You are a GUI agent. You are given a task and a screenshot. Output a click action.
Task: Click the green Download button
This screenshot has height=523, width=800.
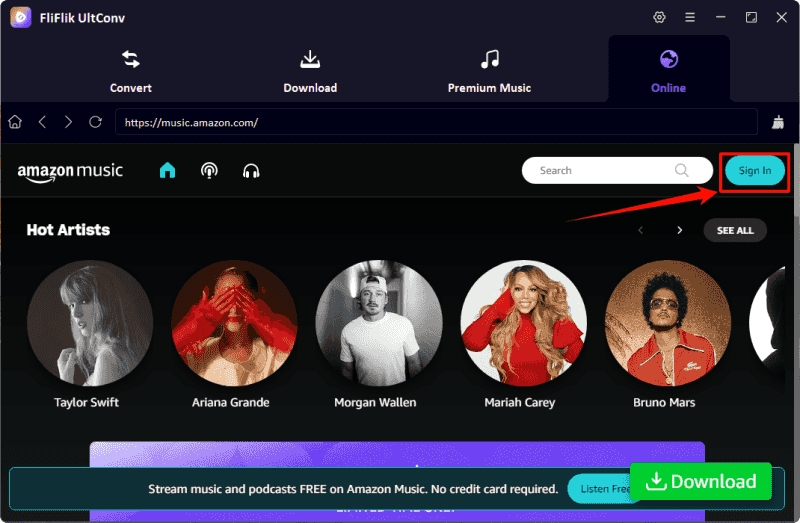pyautogui.click(x=700, y=481)
